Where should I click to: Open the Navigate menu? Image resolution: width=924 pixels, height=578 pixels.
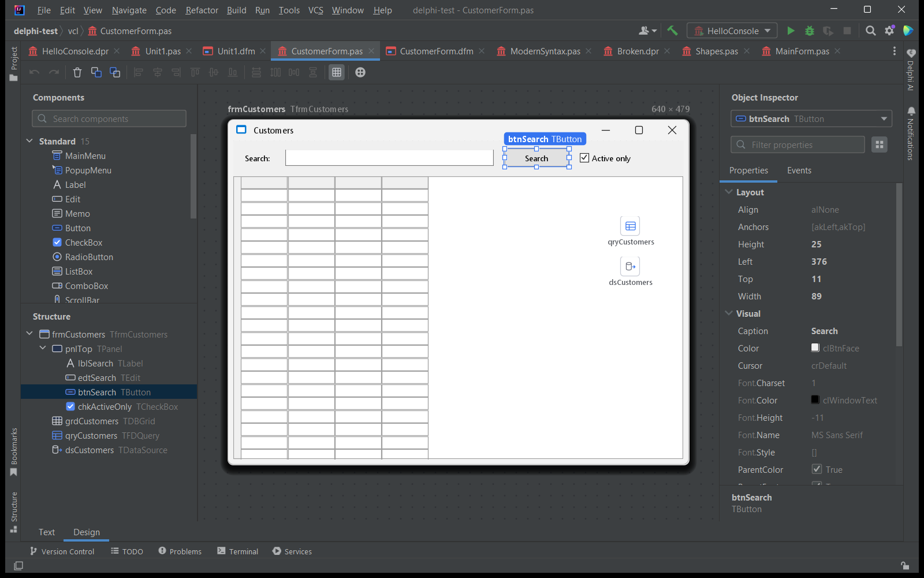[129, 10]
